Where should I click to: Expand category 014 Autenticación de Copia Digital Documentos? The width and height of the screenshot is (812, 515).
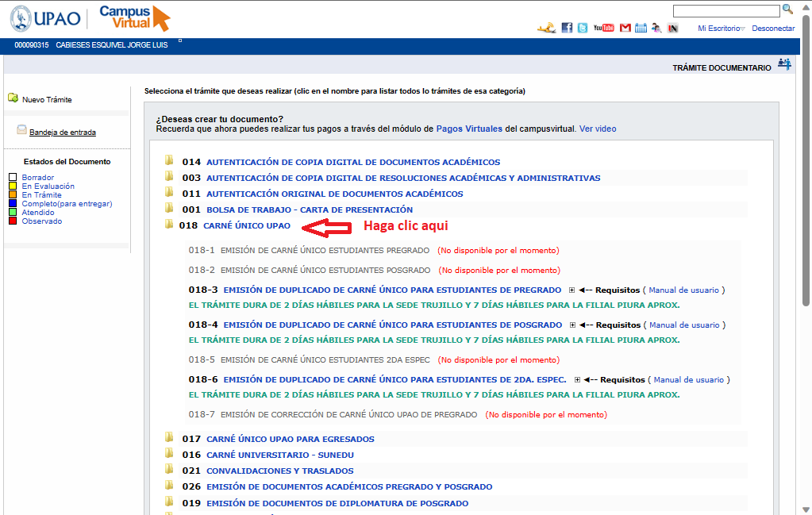tap(353, 163)
